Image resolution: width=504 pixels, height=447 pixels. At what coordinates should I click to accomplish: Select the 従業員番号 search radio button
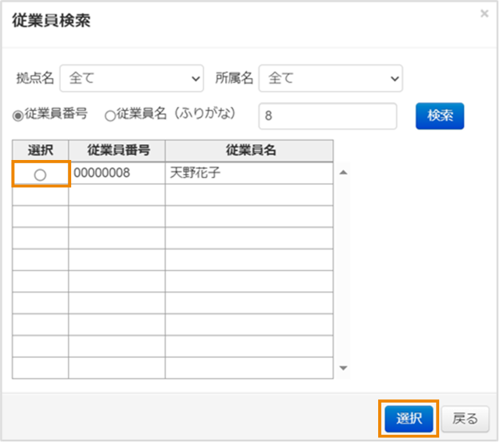(18, 116)
